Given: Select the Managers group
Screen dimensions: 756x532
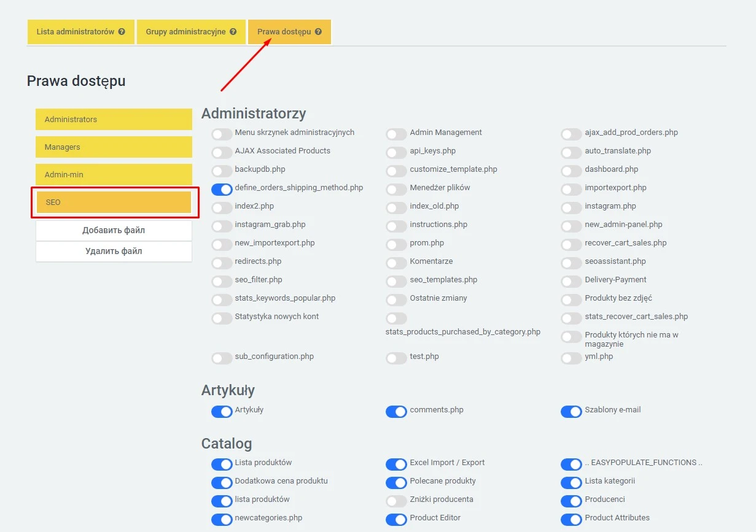Looking at the screenshot, I should [114, 147].
